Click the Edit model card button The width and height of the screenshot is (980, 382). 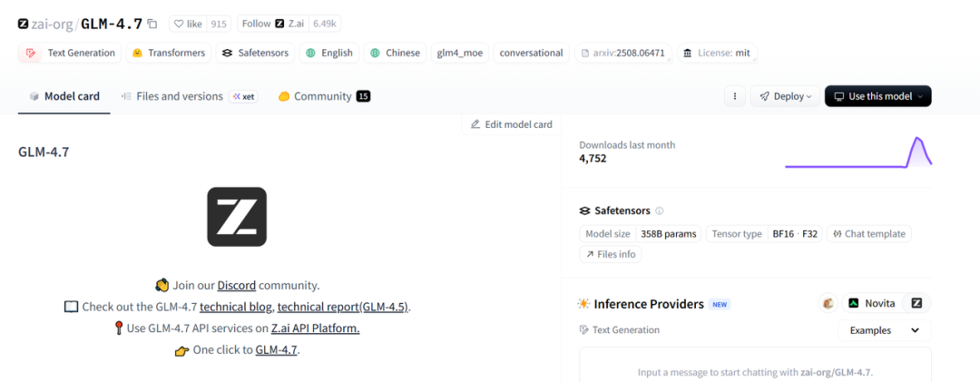511,124
